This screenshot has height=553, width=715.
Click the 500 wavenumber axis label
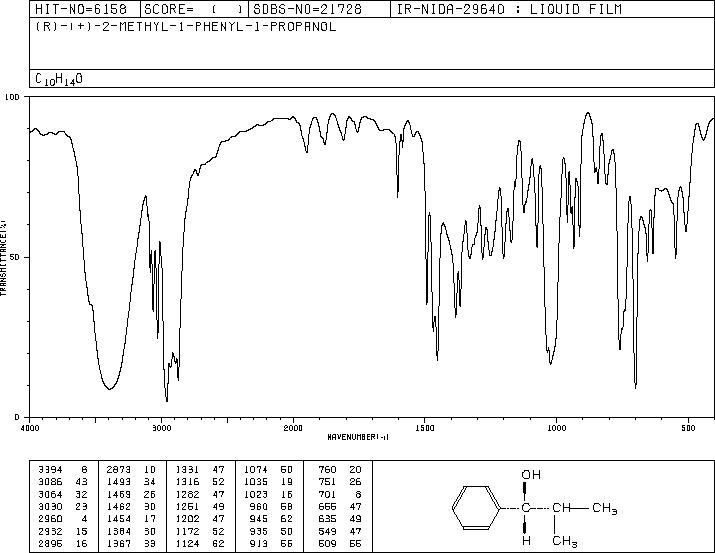[x=688, y=428]
